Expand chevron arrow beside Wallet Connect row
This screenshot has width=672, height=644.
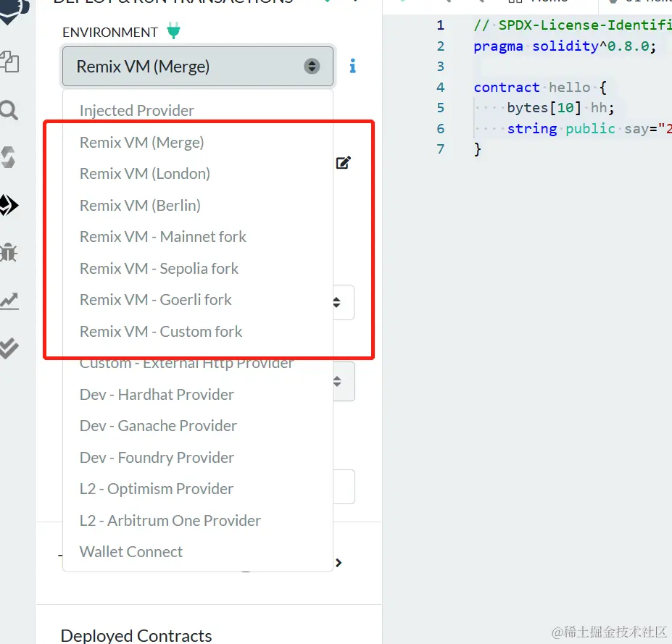click(339, 562)
